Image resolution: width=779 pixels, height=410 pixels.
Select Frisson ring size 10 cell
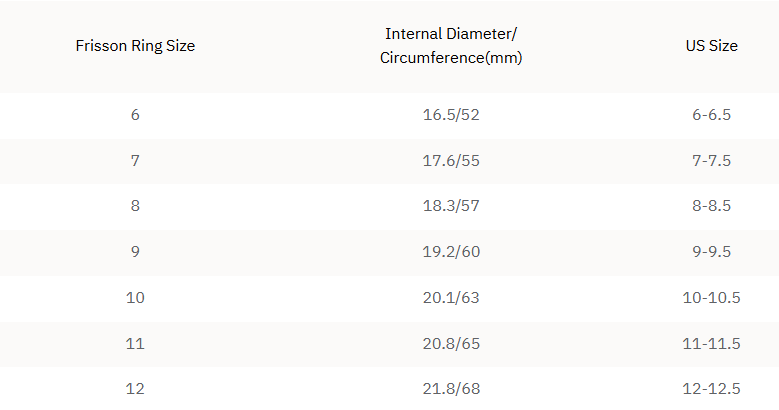[x=135, y=298]
